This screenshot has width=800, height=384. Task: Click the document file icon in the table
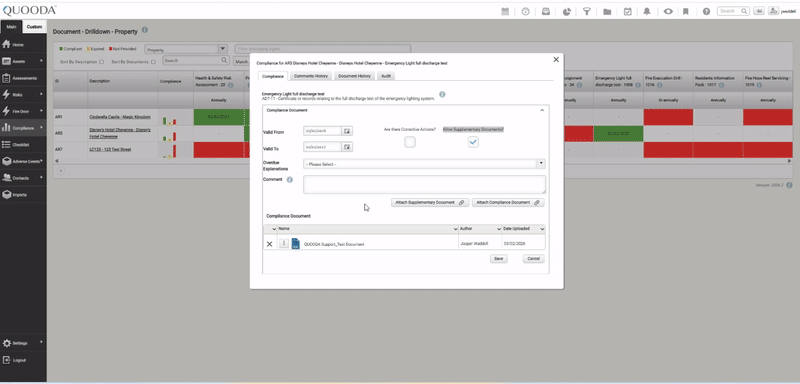coord(295,244)
